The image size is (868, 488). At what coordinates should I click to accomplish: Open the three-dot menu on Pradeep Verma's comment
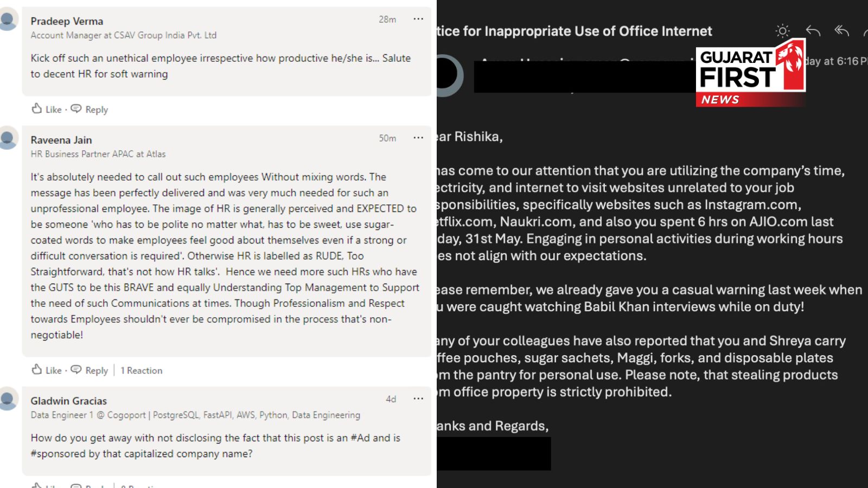click(x=418, y=18)
